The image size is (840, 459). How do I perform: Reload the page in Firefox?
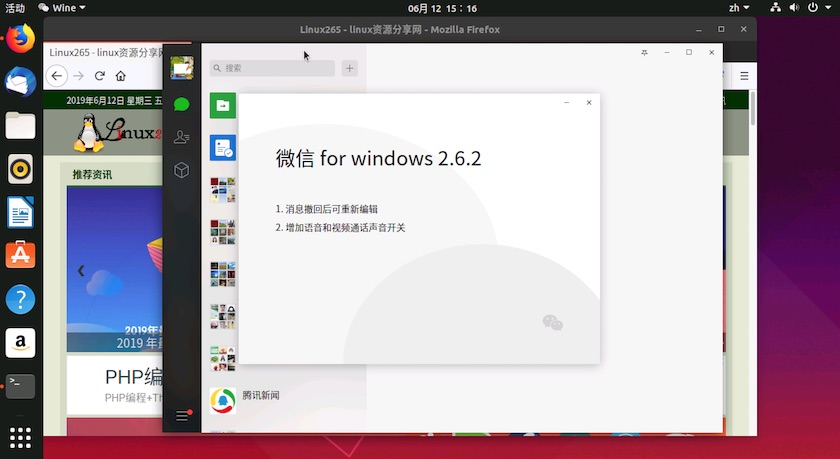(100, 76)
